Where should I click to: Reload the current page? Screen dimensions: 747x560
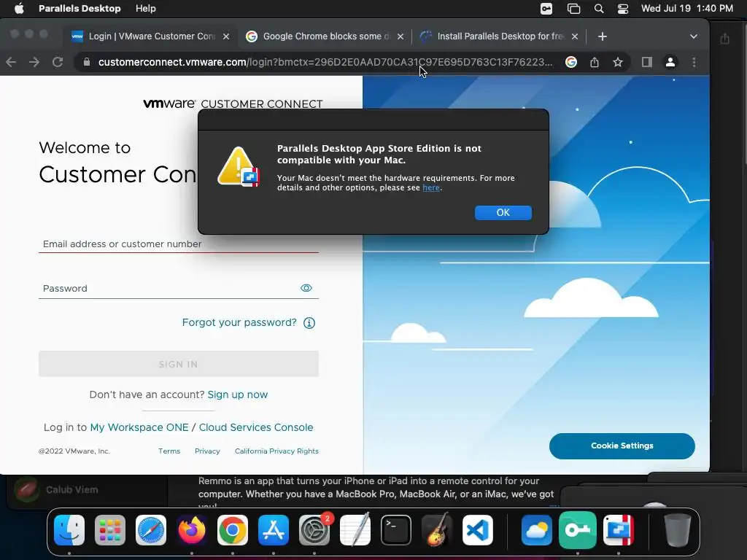tap(58, 62)
